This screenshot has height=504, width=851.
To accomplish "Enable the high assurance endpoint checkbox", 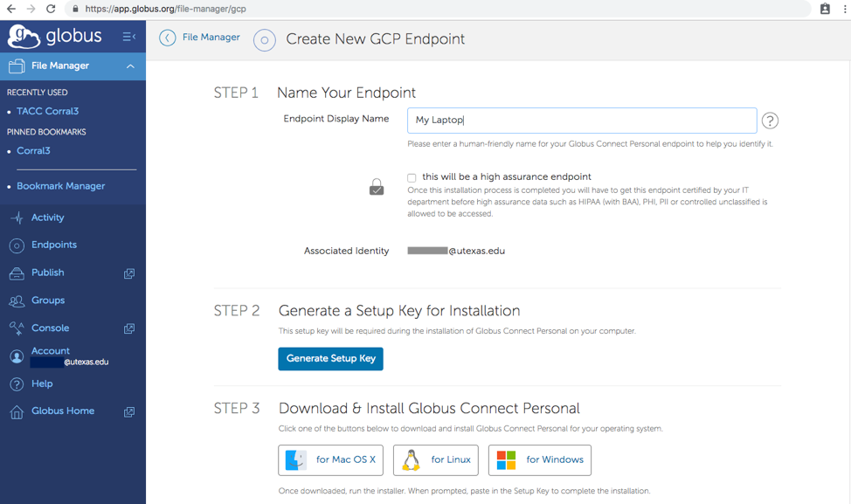I will coord(412,178).
